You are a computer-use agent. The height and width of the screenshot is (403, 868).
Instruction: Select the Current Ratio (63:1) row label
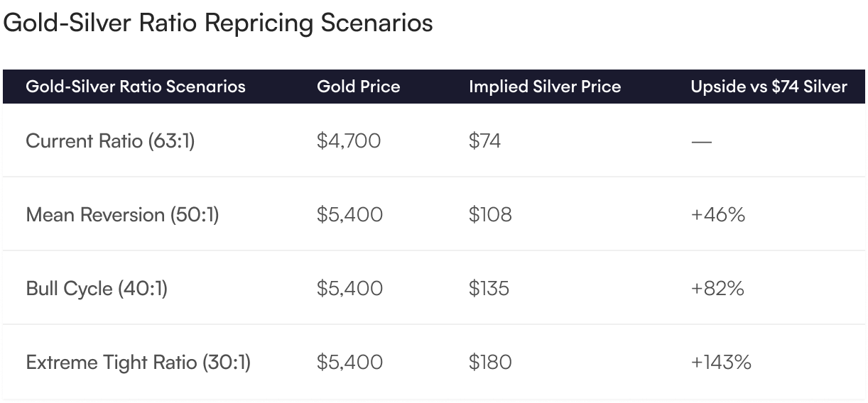point(110,140)
